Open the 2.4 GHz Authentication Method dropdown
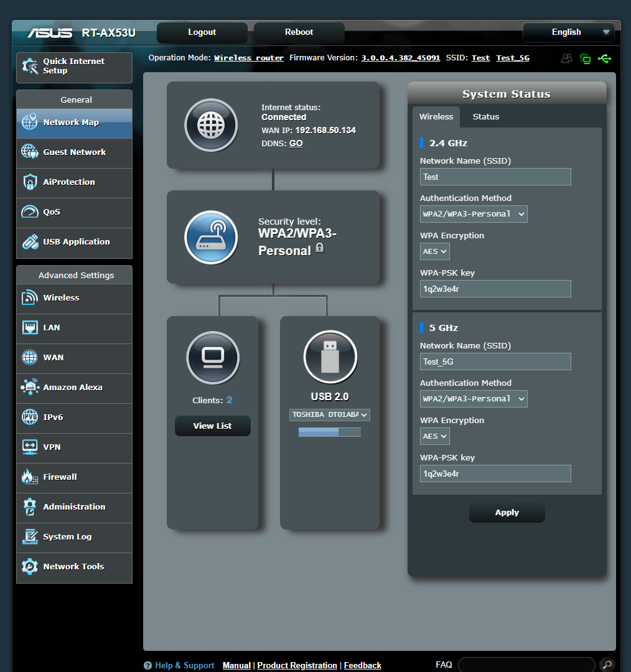 [x=474, y=213]
